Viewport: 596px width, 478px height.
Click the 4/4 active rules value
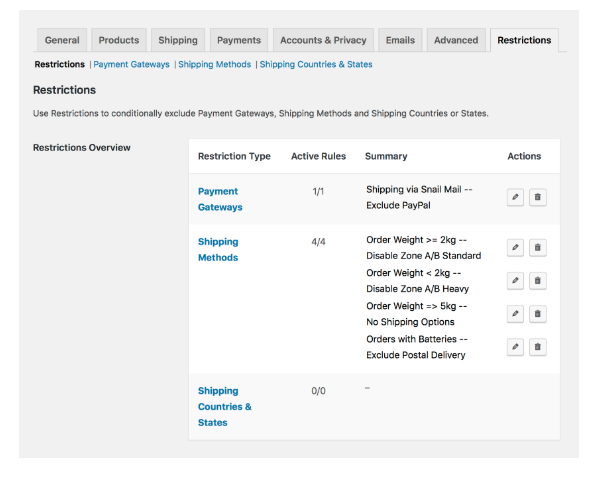(x=319, y=242)
